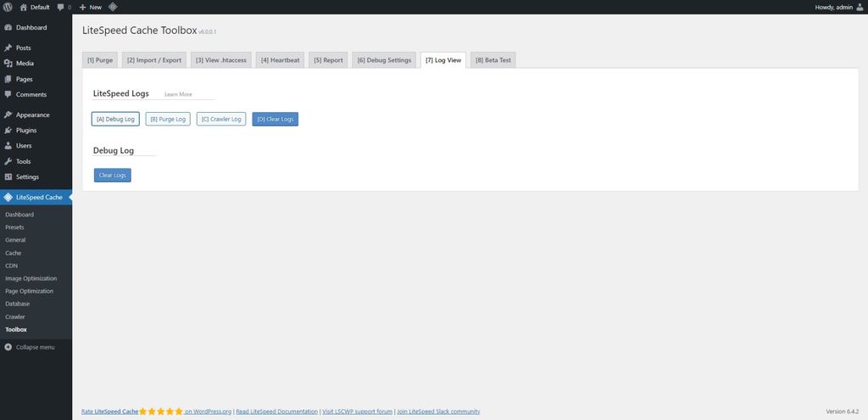Click the star rating icons in footer
The height and width of the screenshot is (420, 868).
160,412
